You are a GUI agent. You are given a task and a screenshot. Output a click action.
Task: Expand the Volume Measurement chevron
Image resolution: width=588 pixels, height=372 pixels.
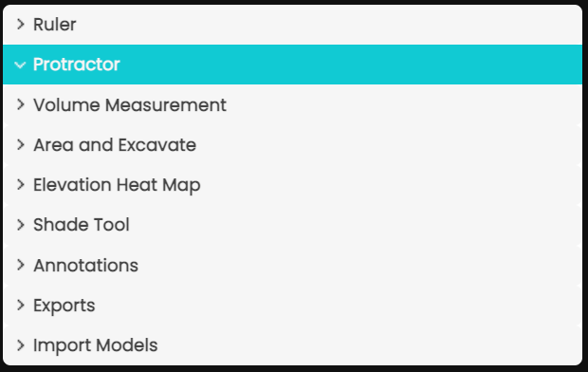pyautogui.click(x=21, y=104)
